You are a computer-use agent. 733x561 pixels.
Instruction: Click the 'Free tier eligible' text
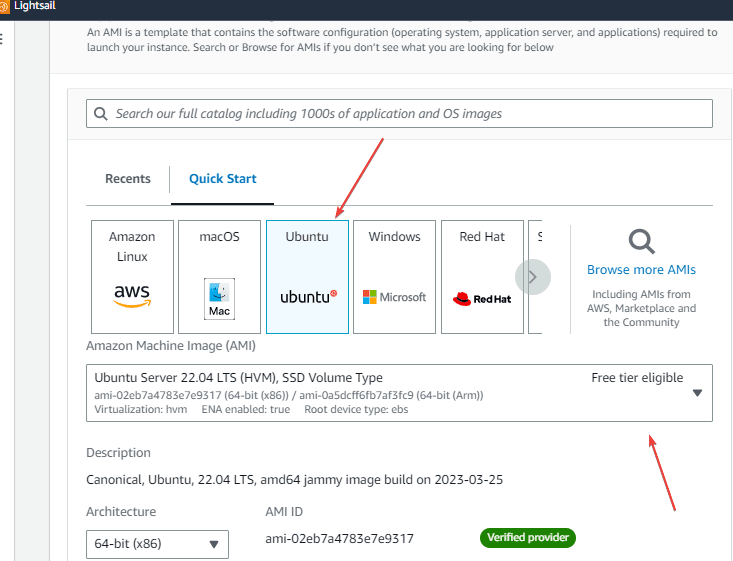(637, 378)
